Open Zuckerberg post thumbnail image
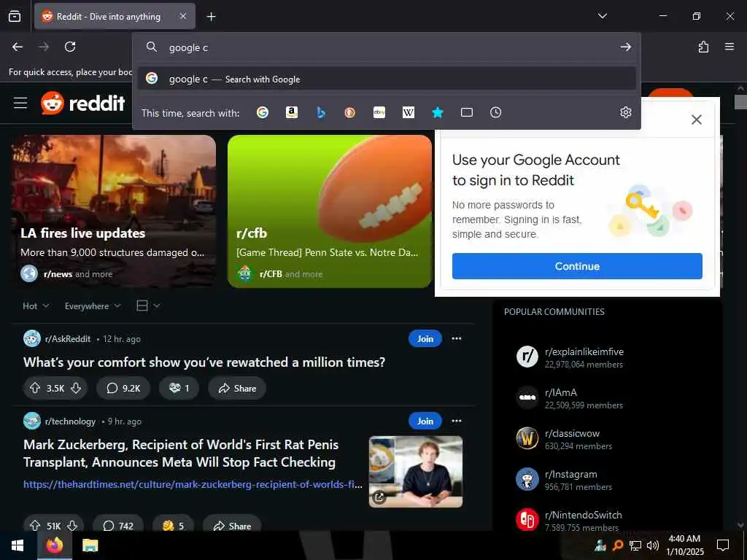Image resolution: width=747 pixels, height=560 pixels. (x=415, y=472)
